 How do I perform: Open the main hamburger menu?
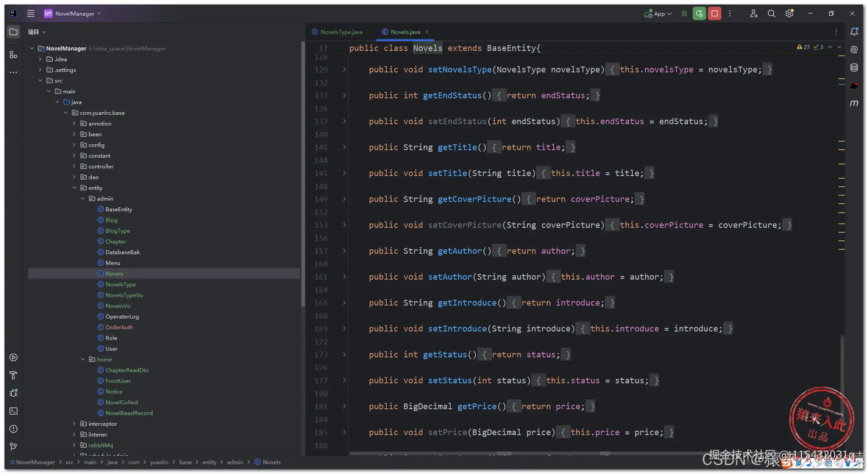30,13
